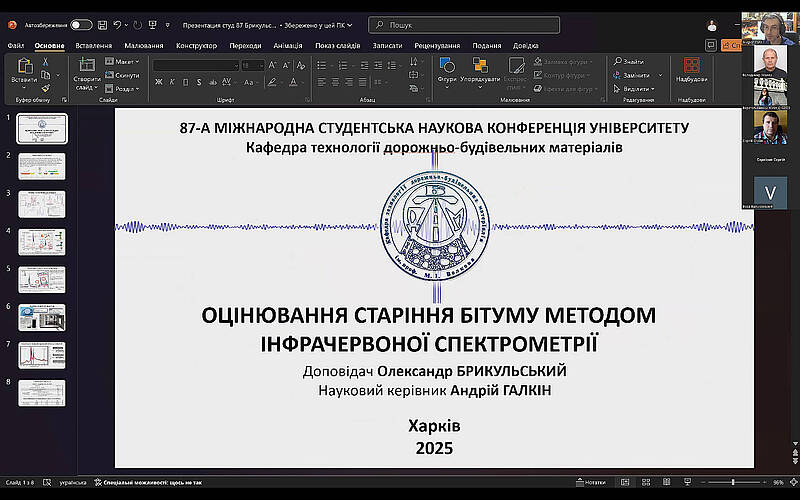Click the bulleted list icon

(x=321, y=65)
